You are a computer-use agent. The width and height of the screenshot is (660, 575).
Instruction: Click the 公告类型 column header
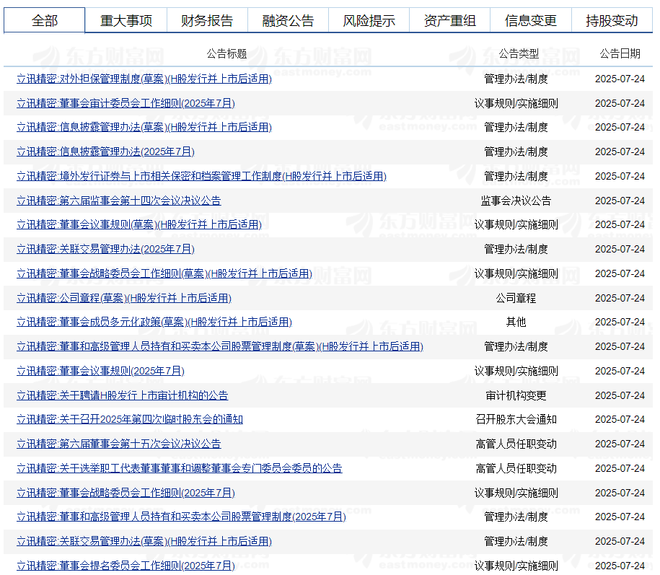tap(519, 53)
